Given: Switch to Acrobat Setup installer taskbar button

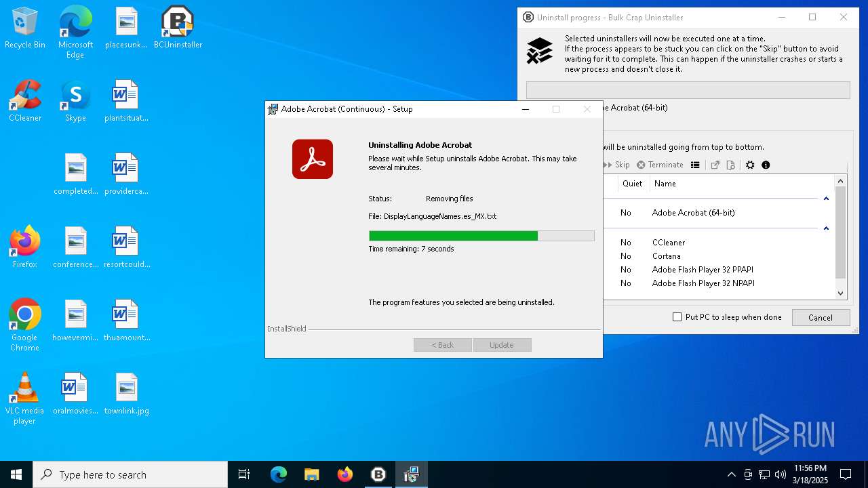Looking at the screenshot, I should [x=412, y=474].
